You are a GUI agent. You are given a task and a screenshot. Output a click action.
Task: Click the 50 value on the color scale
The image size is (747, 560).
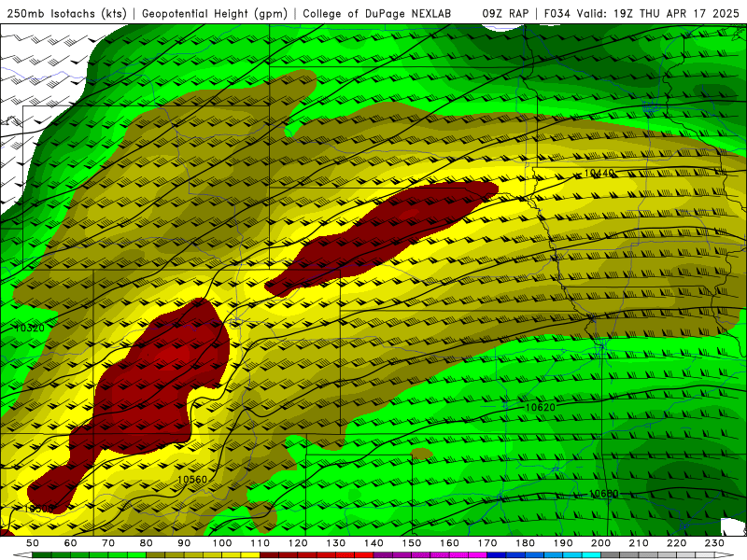click(x=33, y=543)
